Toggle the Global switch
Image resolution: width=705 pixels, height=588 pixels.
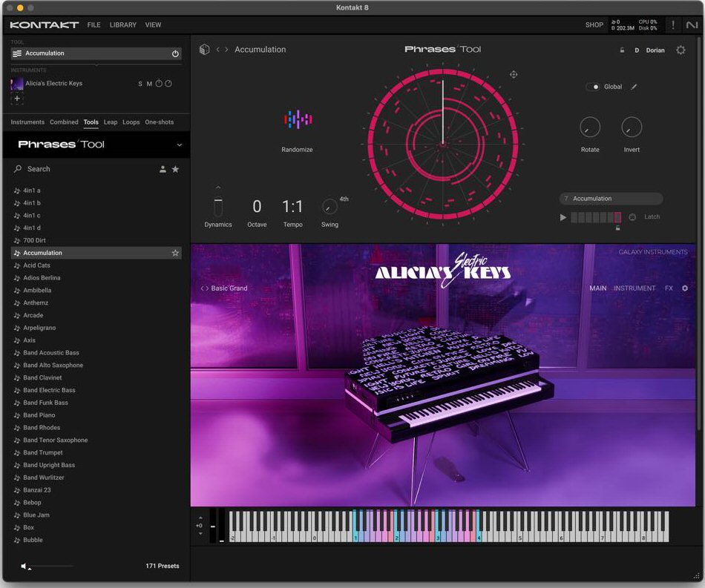click(x=594, y=87)
